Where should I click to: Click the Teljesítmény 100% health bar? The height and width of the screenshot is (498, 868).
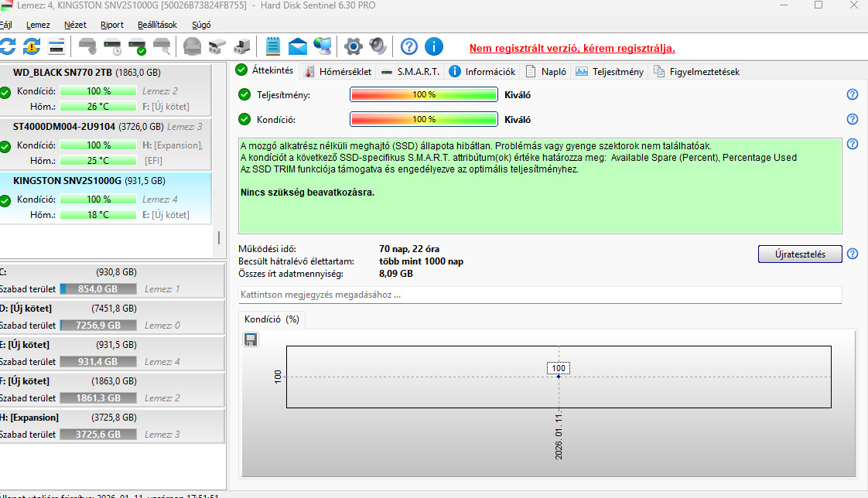[x=424, y=94]
